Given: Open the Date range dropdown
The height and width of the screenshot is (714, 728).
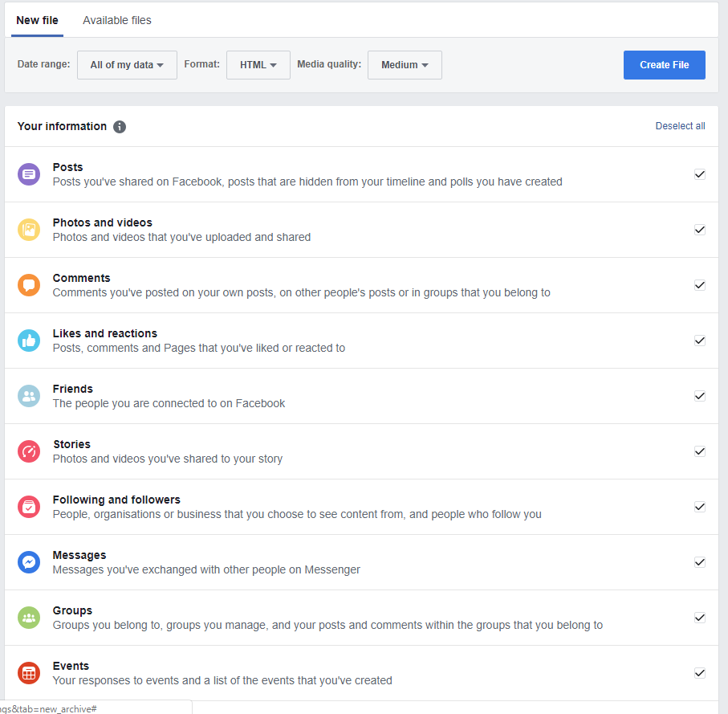Looking at the screenshot, I should [x=127, y=65].
